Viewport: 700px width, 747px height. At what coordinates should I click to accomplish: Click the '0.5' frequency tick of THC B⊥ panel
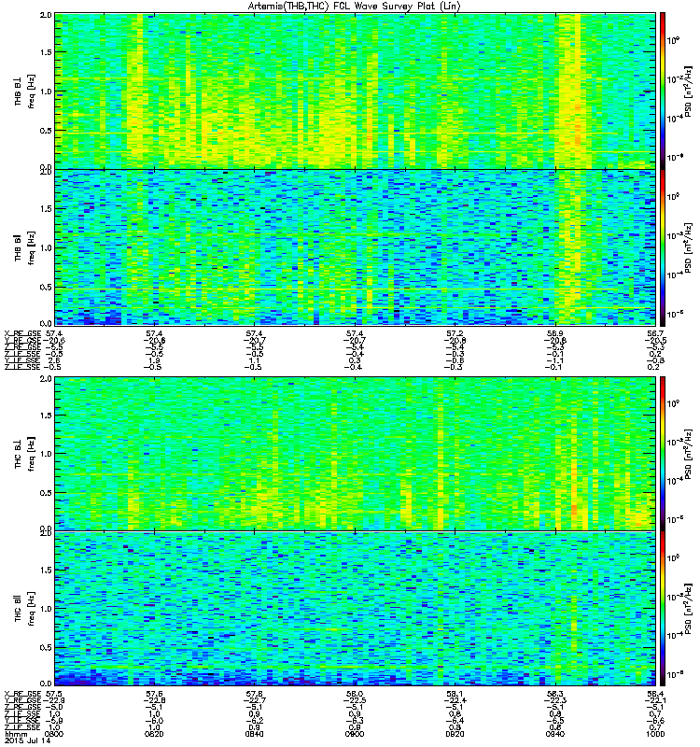click(x=46, y=493)
